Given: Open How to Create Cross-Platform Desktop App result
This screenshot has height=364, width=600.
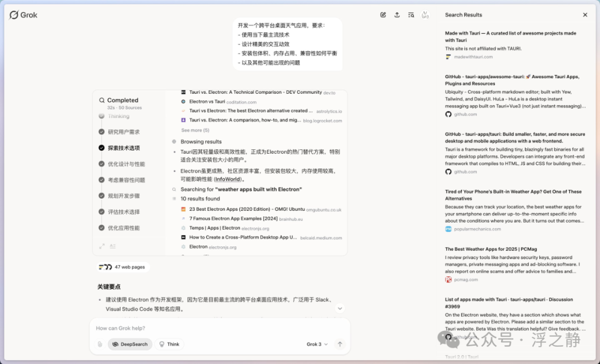Looking at the screenshot, I should 243,237.
